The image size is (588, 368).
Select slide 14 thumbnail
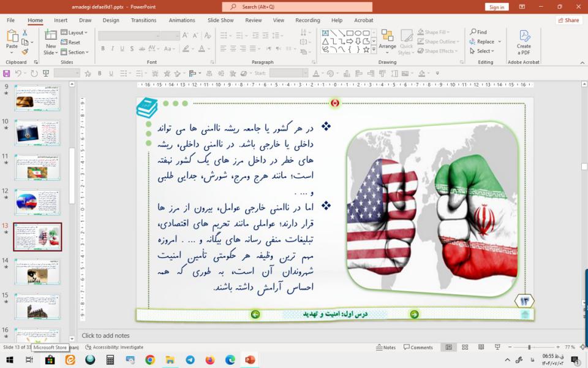[37, 271]
